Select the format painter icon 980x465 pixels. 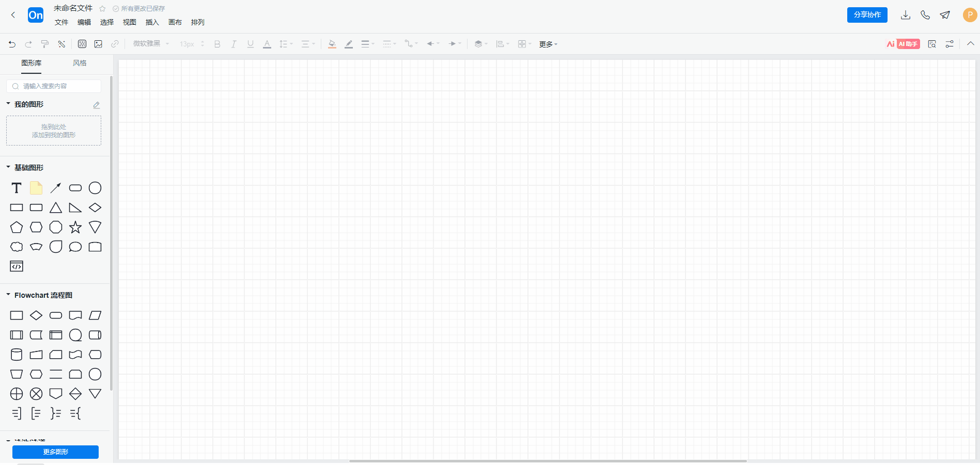[45, 44]
